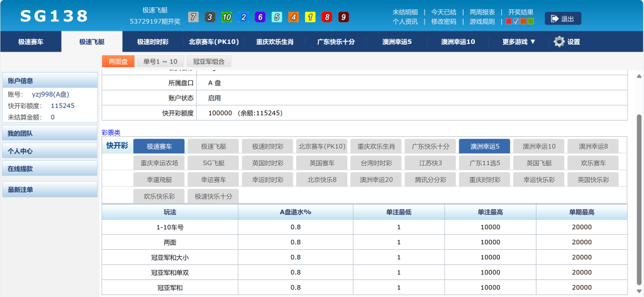Select the red theme color swatch
The height and width of the screenshot is (297, 644).
pos(509,21)
